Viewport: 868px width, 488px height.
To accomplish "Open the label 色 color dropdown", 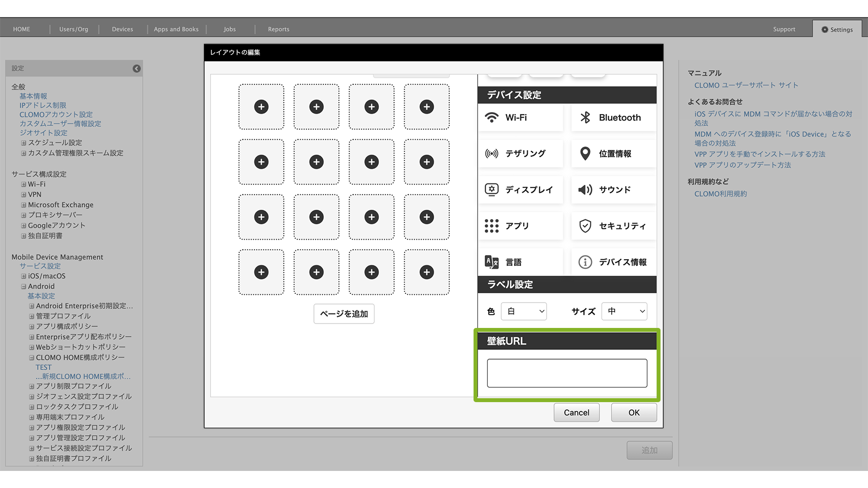I will pos(523,311).
